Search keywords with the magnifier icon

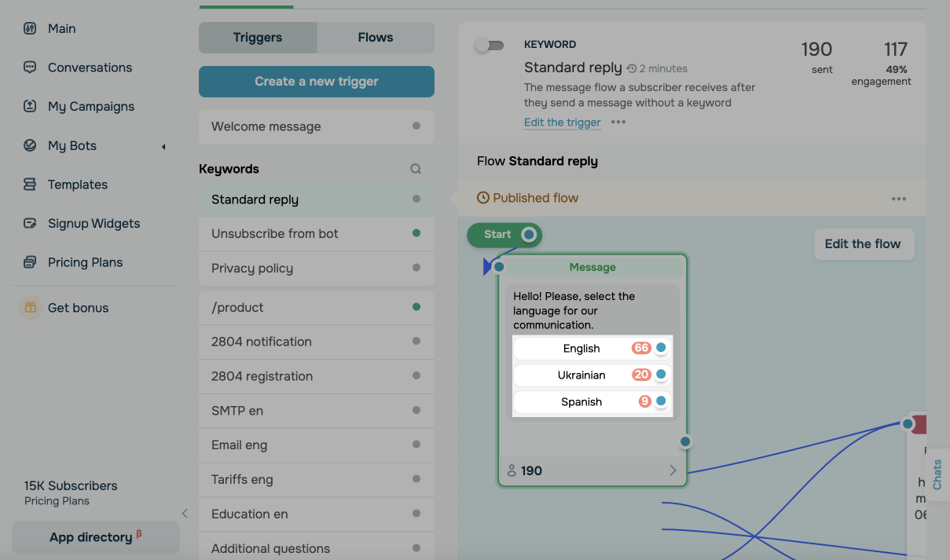click(x=416, y=169)
